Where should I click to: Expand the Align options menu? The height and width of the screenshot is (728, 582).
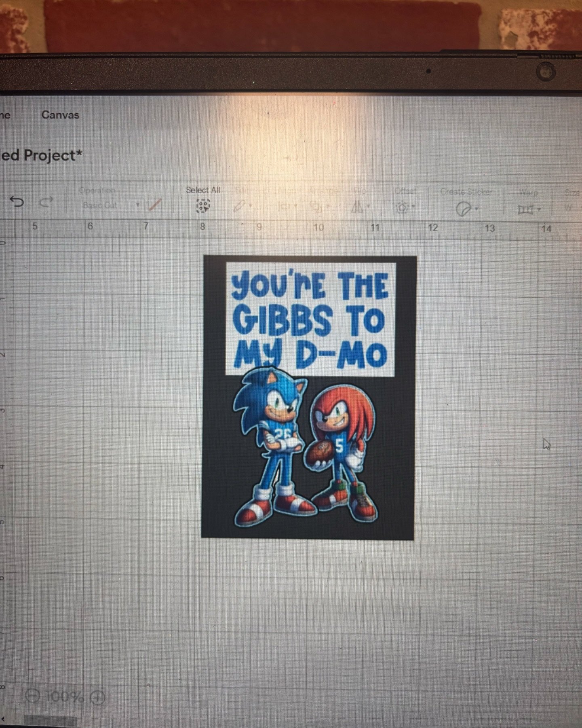288,207
